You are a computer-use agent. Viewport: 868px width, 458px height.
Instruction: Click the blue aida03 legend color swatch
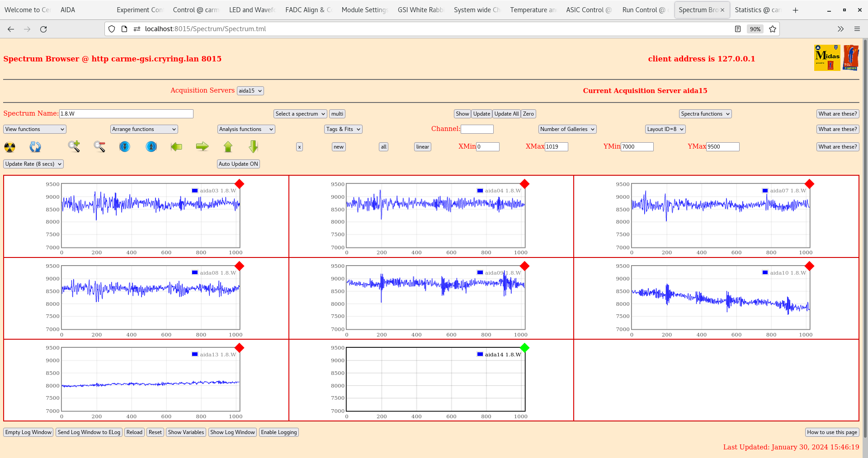point(195,191)
